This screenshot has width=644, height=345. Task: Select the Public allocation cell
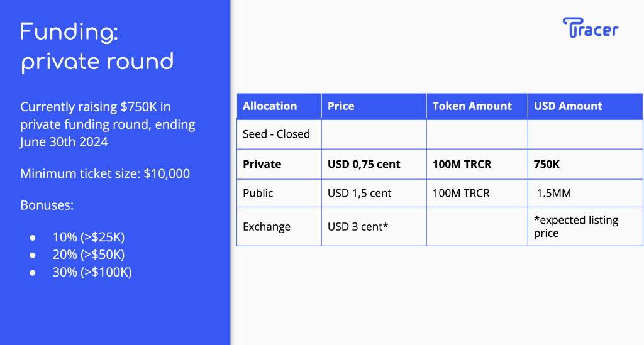click(x=258, y=193)
